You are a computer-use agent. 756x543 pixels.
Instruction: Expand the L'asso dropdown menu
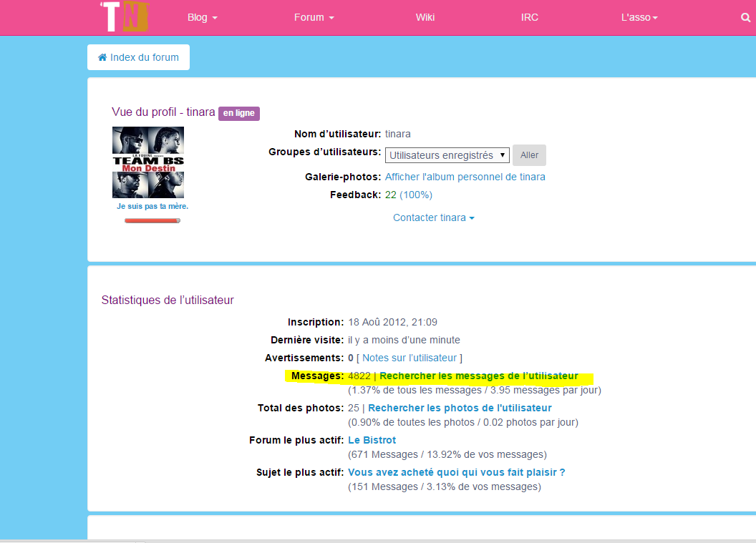pos(639,18)
